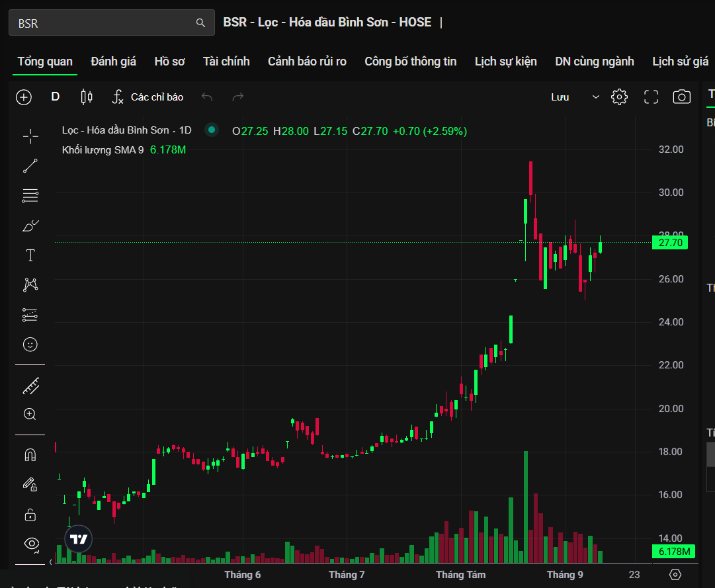Select the trend line drawing tool

coord(30,166)
